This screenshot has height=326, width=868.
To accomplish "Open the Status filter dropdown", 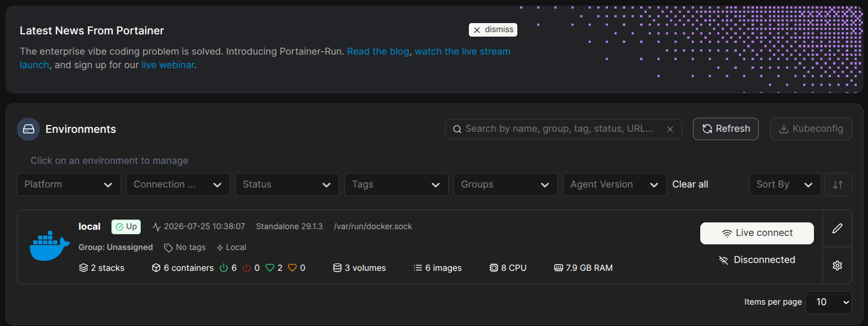I will pos(288,184).
